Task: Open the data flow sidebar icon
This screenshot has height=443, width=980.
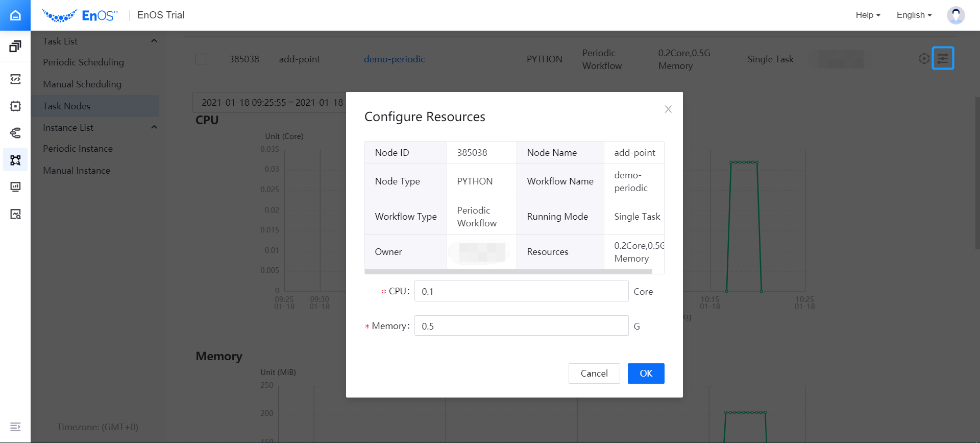Action: tap(15, 133)
